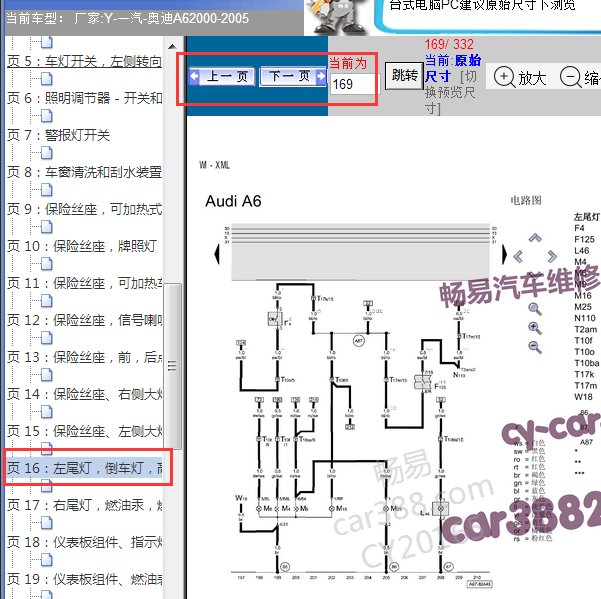Image resolution: width=601 pixels, height=599 pixels.
Task: Pan diagram left with chevron arrow
Action: pos(518,256)
